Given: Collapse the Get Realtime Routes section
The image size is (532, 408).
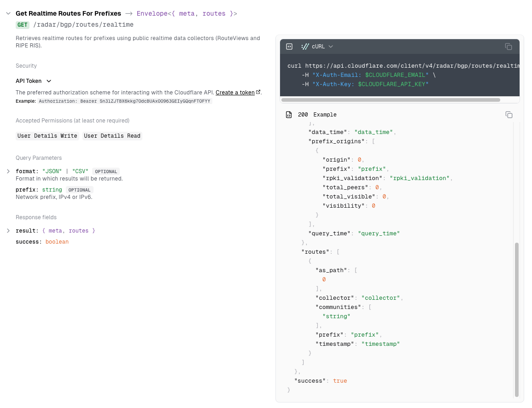Looking at the screenshot, I should [8, 14].
